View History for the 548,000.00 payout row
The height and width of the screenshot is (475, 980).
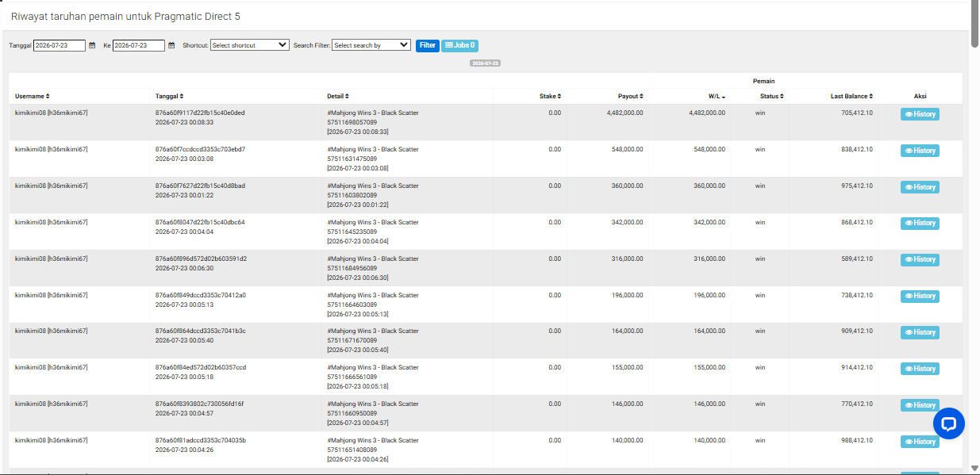[920, 151]
